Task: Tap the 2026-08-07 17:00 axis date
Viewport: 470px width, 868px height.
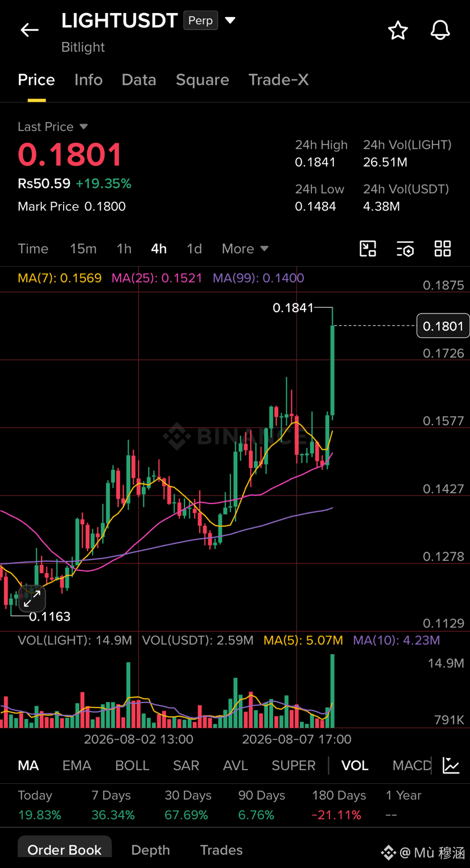Action: pyautogui.click(x=296, y=739)
